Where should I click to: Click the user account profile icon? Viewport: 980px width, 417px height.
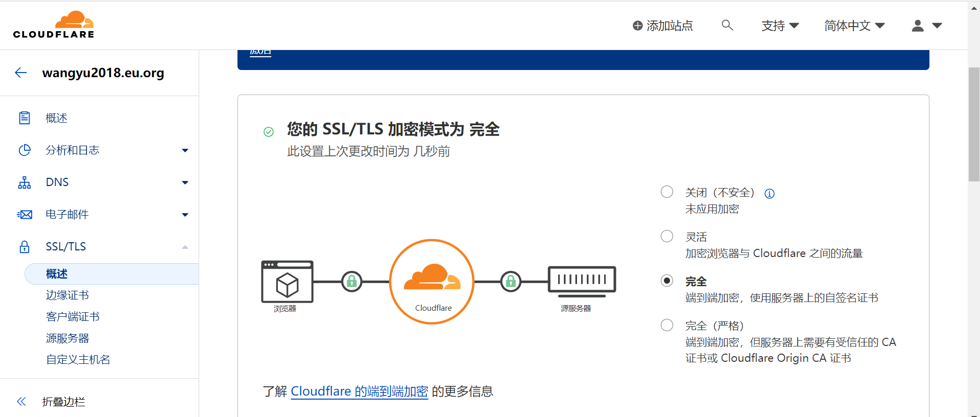click(918, 26)
